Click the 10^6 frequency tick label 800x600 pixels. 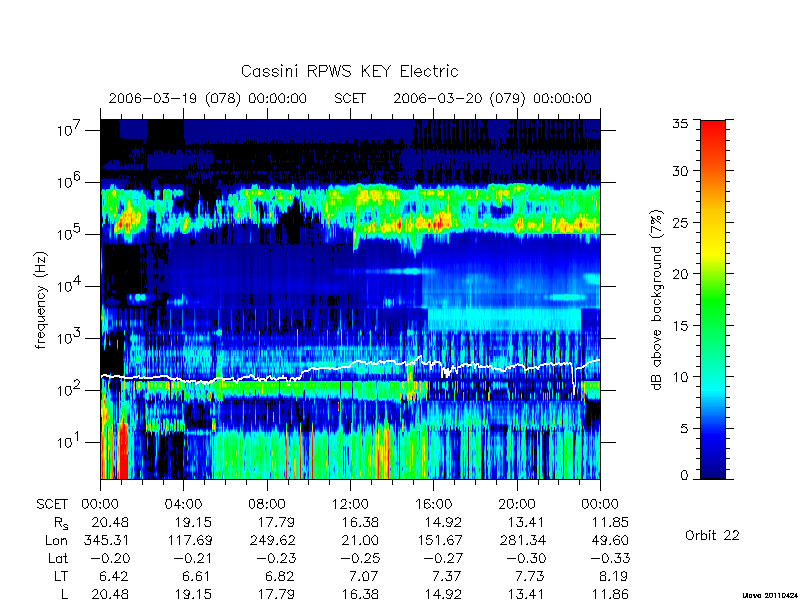click(x=69, y=181)
